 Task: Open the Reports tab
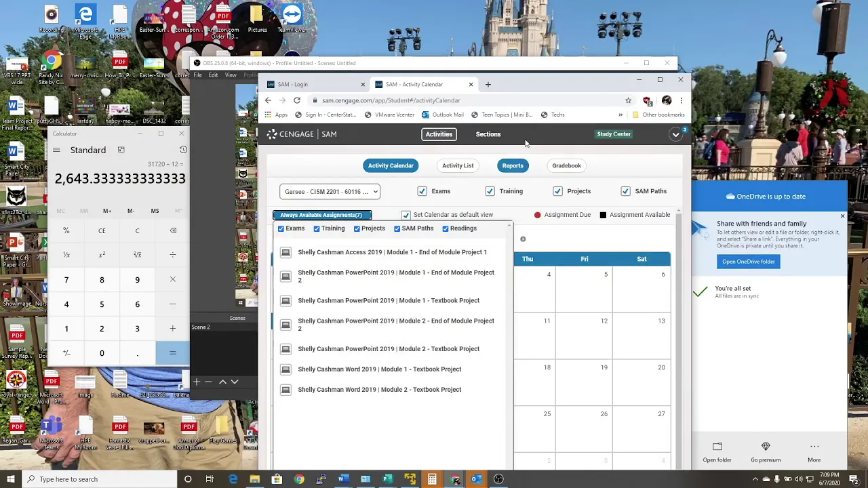click(513, 165)
